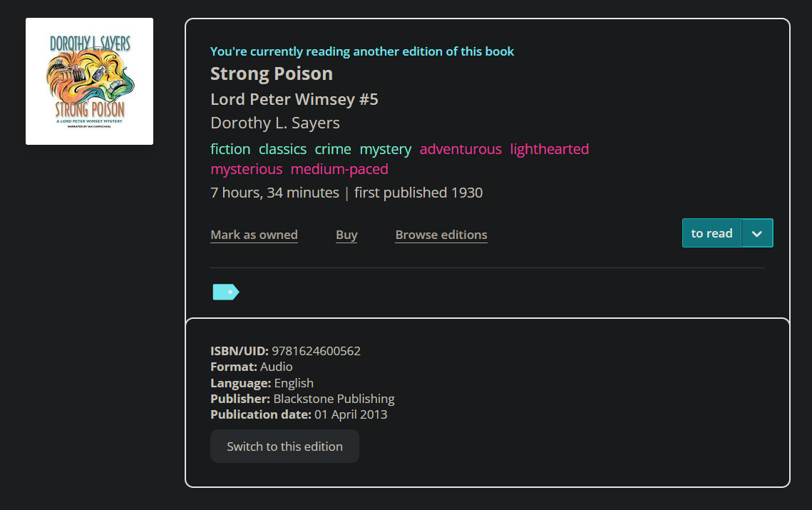The width and height of the screenshot is (812, 510).
Task: Open Browse editions link
Action: coord(441,235)
